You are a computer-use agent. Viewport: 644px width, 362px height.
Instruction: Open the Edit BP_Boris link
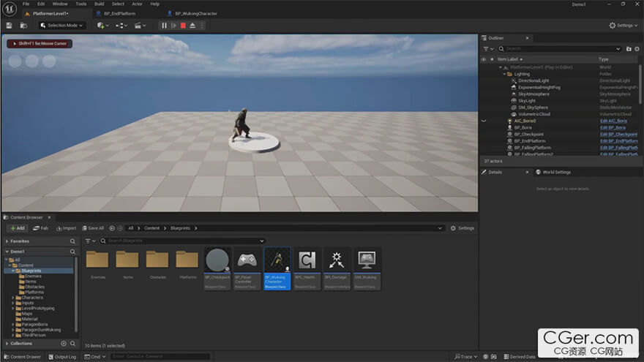tap(613, 128)
